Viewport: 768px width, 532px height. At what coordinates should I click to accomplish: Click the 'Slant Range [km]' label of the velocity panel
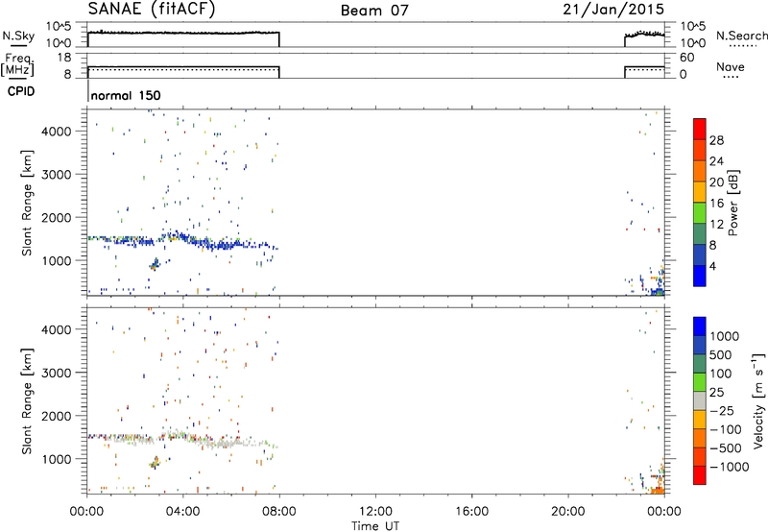(x=27, y=400)
